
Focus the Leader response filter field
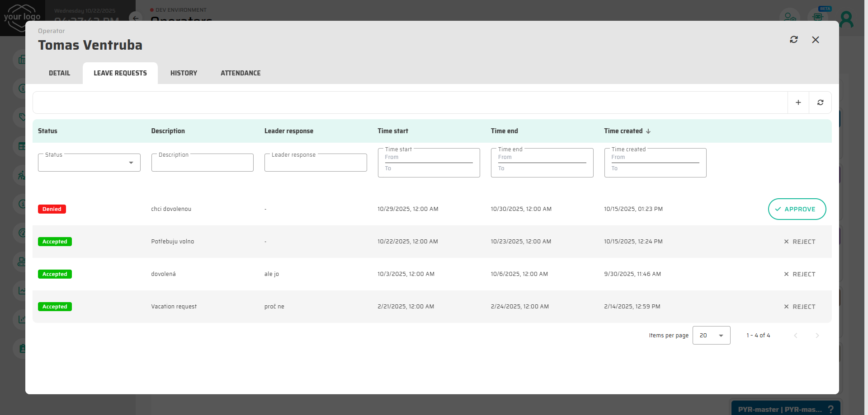pos(315,163)
